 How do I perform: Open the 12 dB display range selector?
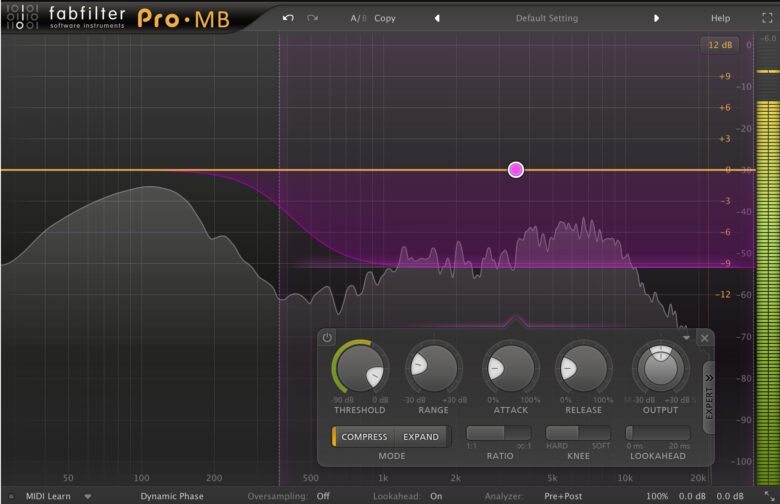tap(720, 45)
